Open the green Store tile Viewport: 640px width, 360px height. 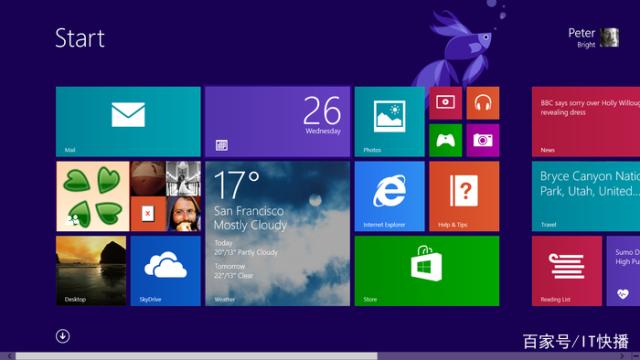[x=427, y=271]
